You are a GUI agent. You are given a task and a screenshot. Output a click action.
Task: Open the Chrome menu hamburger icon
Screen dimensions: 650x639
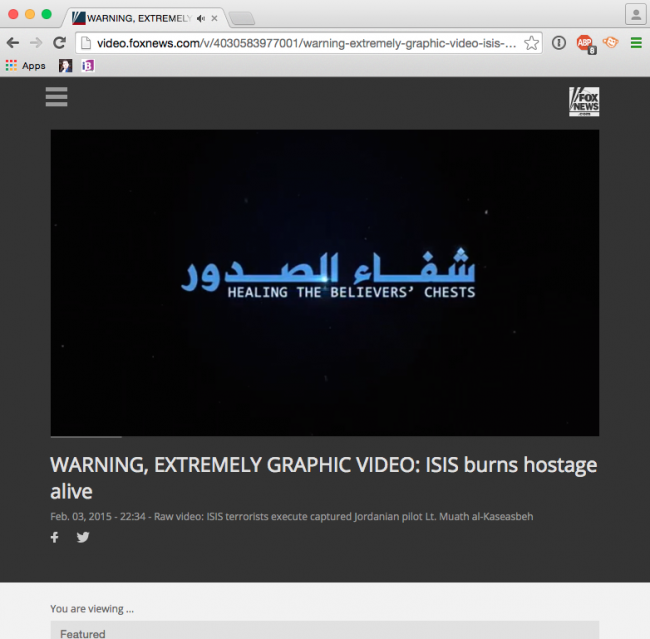pos(636,43)
